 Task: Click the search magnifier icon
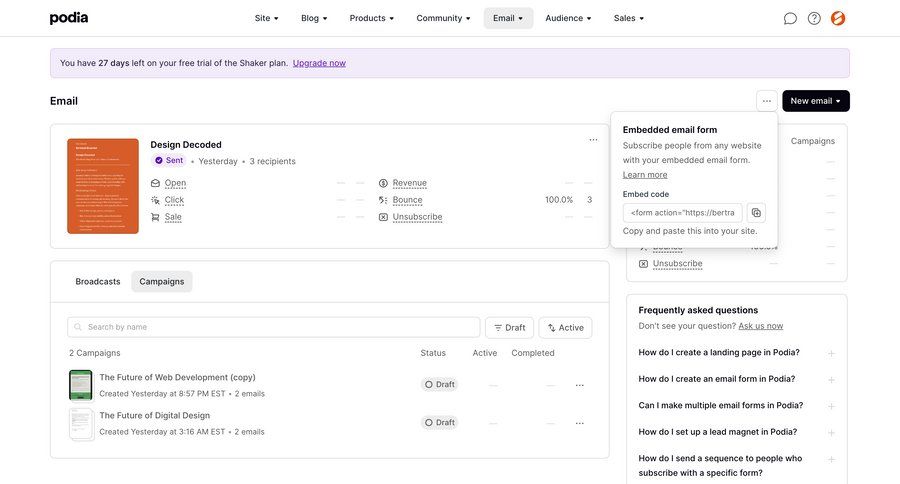tap(78, 327)
